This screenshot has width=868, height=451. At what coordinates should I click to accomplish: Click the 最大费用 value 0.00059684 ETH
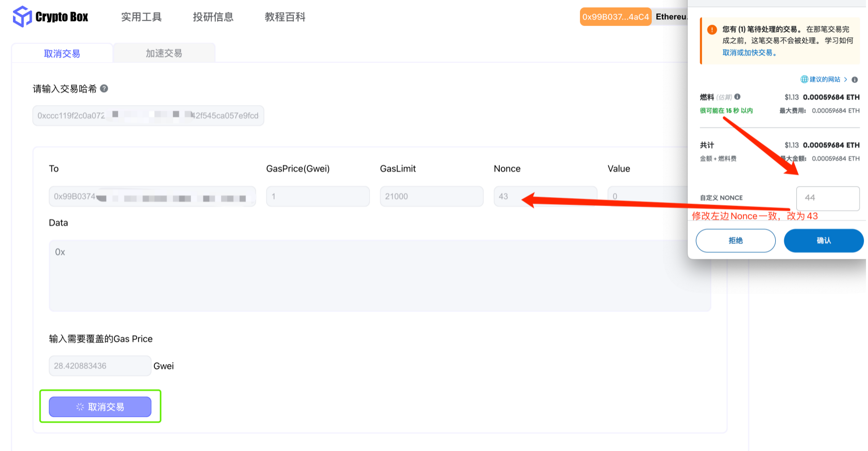coord(836,111)
